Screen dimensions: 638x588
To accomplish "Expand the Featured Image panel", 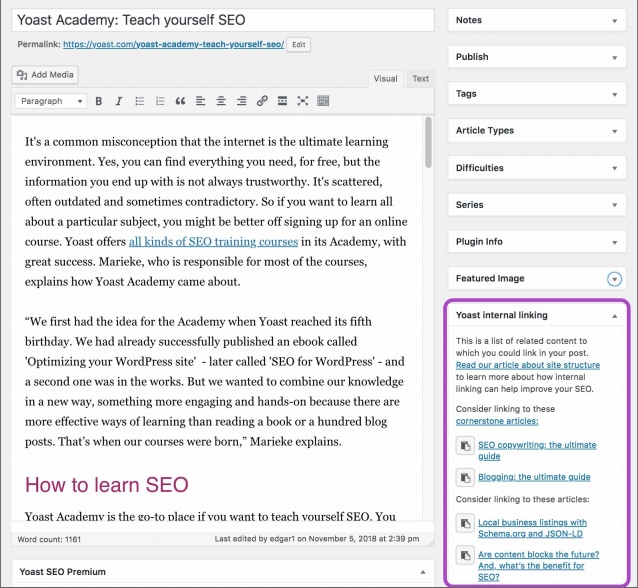I will point(614,279).
